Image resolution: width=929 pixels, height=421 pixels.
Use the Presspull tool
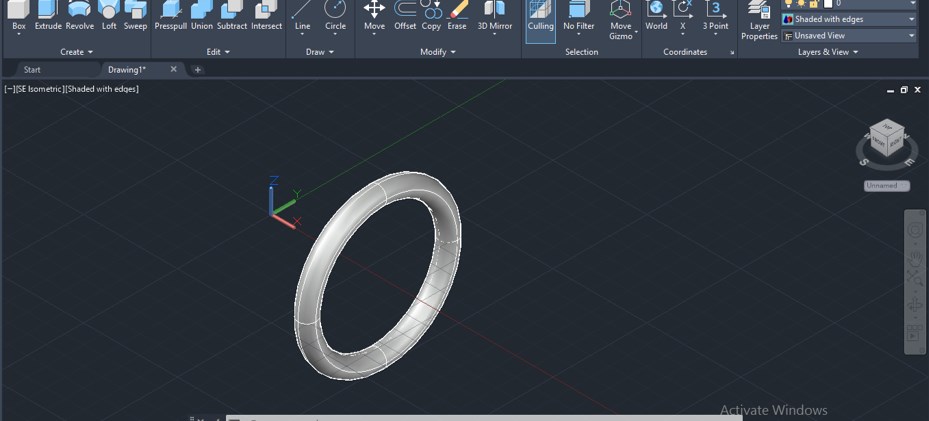(171, 15)
